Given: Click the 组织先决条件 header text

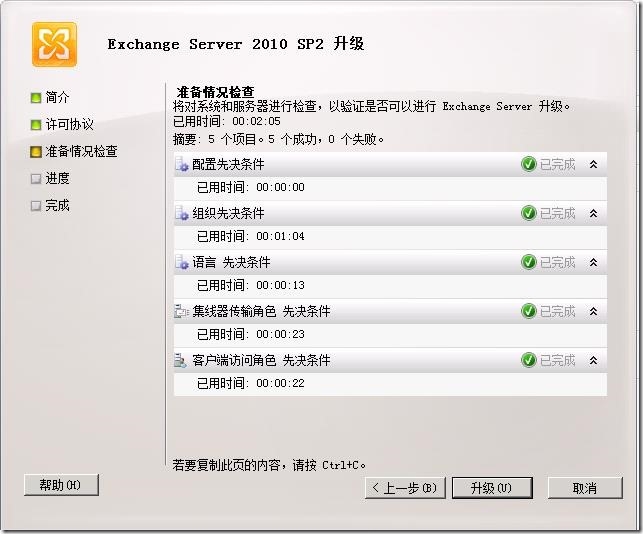Looking at the screenshot, I should coord(228,213).
